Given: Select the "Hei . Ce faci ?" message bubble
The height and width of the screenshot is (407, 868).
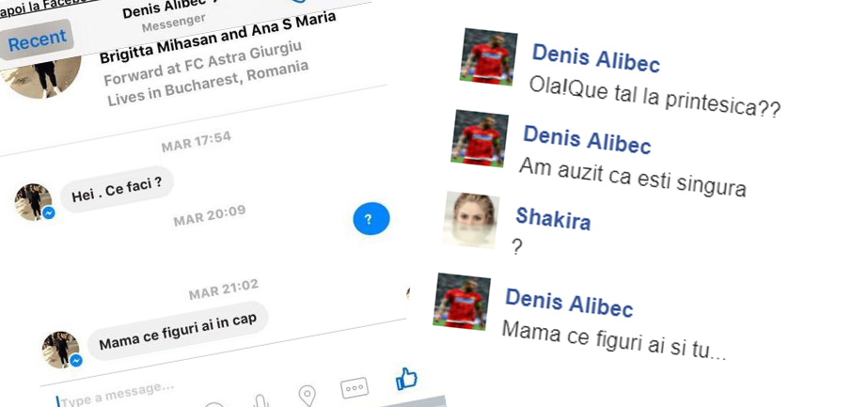Looking at the screenshot, I should point(117,189).
